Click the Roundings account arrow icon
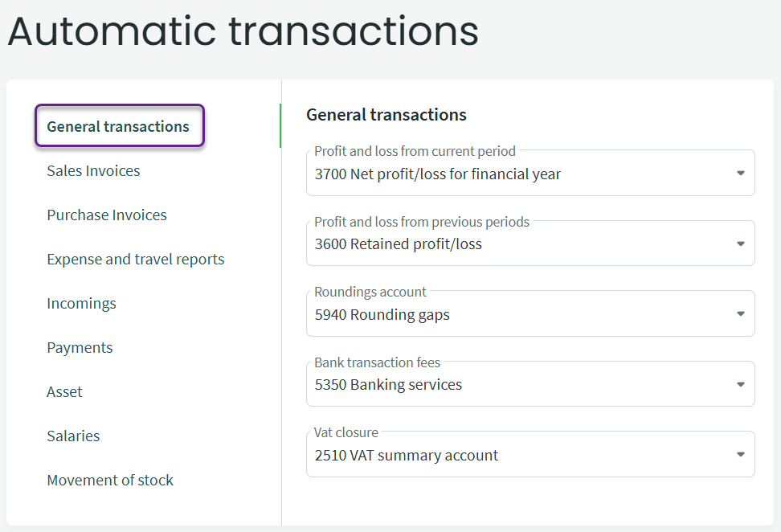The height and width of the screenshot is (532, 781). click(x=741, y=314)
